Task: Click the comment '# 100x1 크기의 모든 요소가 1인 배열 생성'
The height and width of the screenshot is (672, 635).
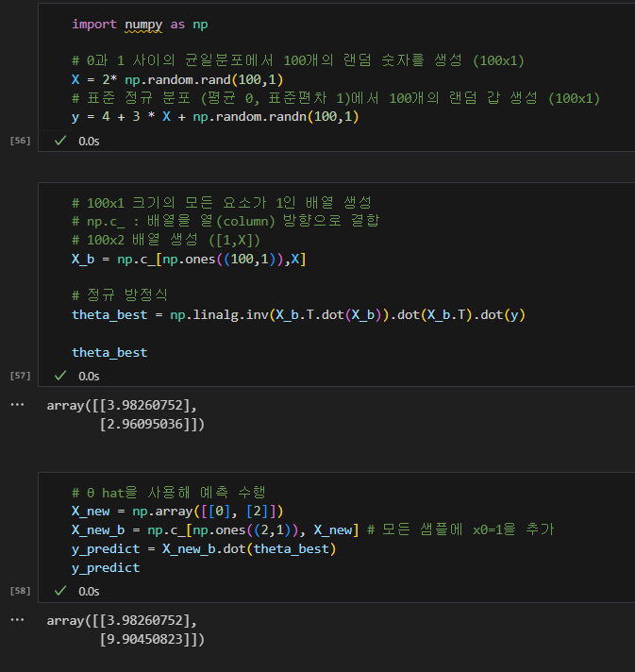Action: click(x=222, y=202)
